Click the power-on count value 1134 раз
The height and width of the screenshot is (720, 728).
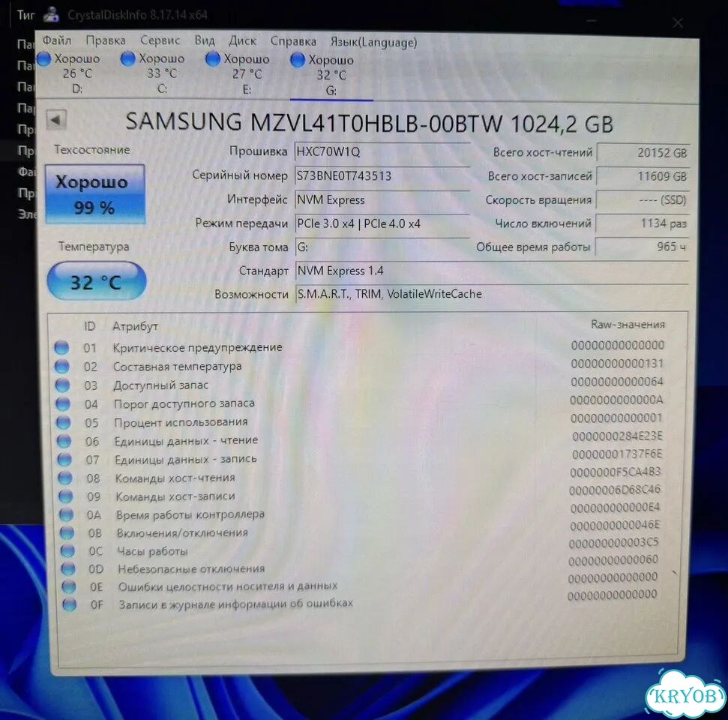pos(642,223)
